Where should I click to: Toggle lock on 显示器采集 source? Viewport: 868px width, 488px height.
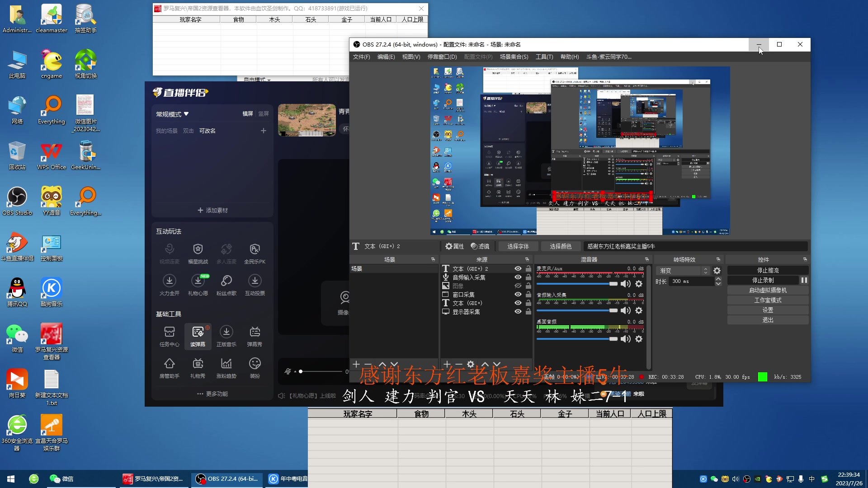point(528,312)
